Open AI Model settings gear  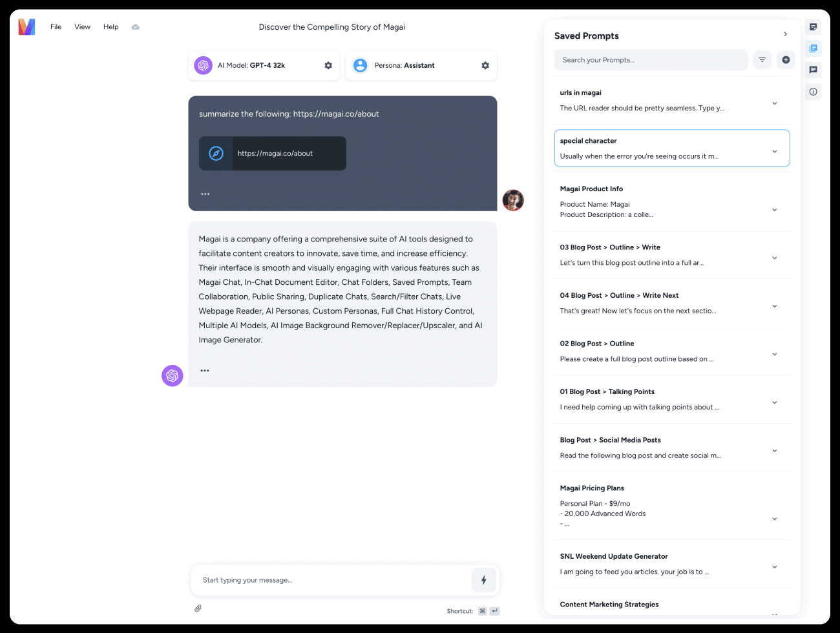[328, 65]
